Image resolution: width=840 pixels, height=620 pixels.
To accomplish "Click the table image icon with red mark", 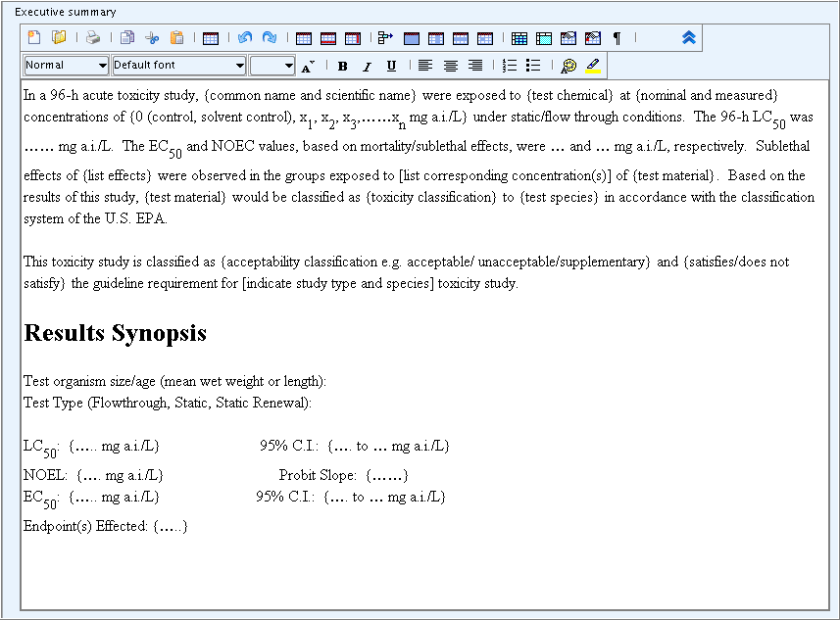I will (x=593, y=38).
